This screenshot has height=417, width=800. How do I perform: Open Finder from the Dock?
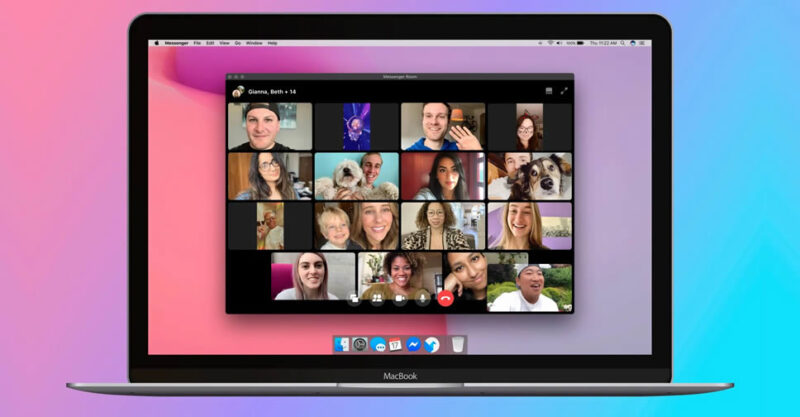(x=342, y=344)
